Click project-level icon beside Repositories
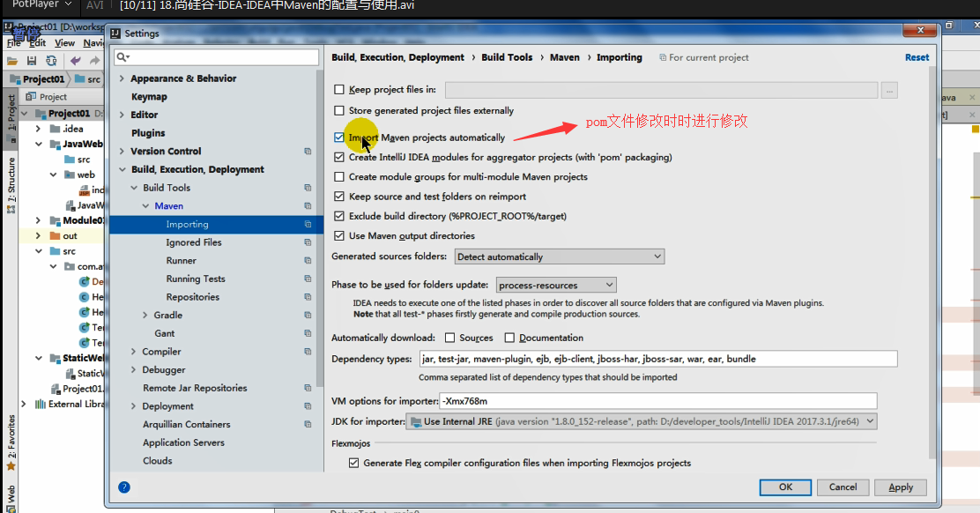 (x=308, y=297)
